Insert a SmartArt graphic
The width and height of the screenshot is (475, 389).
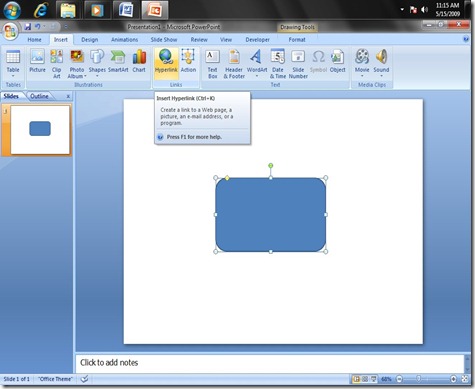click(x=118, y=61)
